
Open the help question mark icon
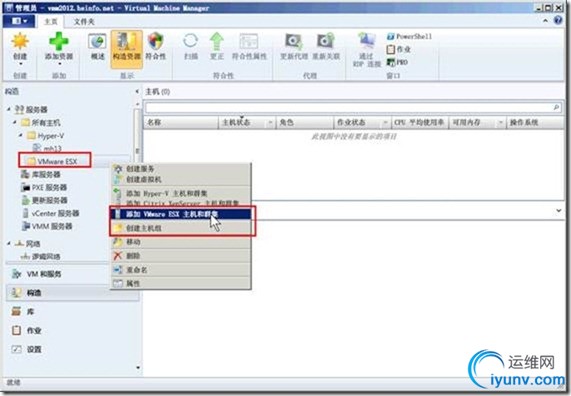click(558, 20)
